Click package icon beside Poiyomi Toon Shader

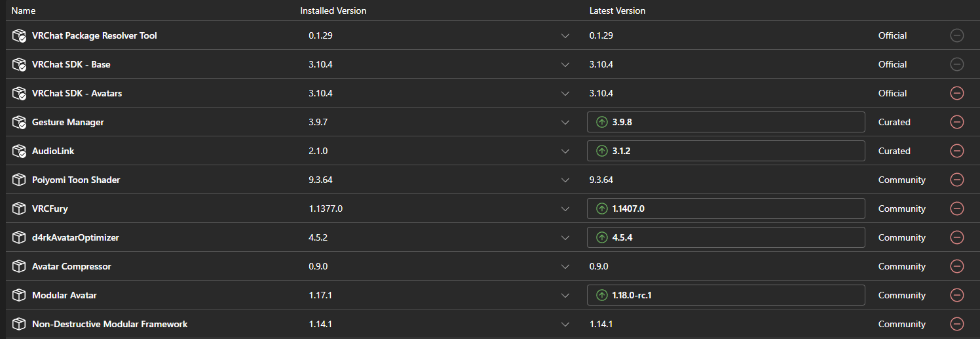(19, 180)
